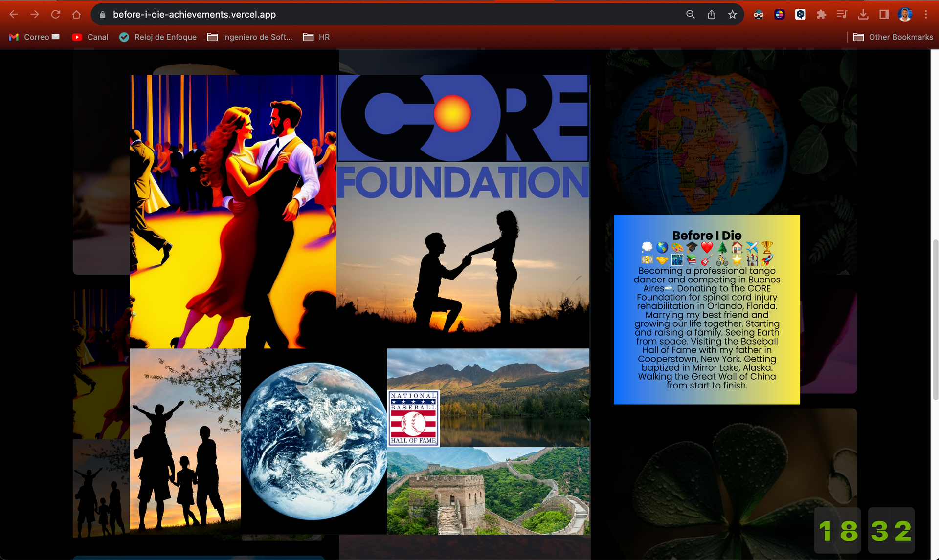This screenshot has height=560, width=939.
Task: Open the Extensions puzzle piece menu
Action: click(x=822, y=15)
